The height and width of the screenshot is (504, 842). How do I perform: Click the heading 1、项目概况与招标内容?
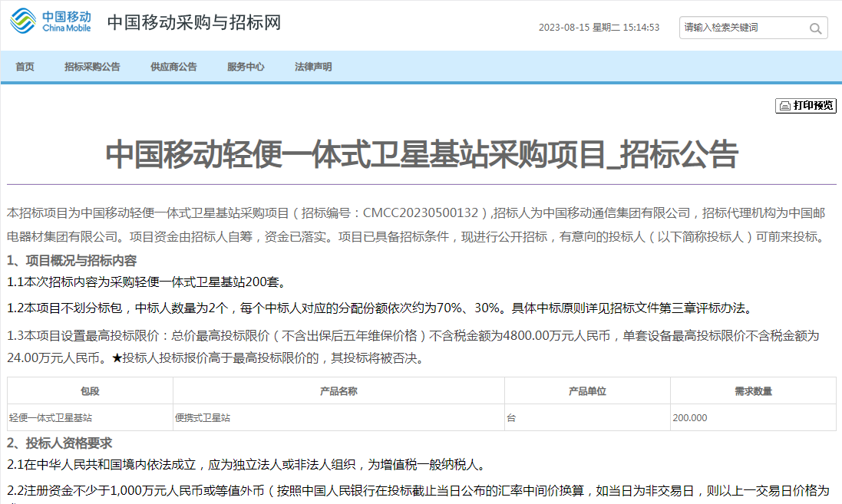(72, 261)
